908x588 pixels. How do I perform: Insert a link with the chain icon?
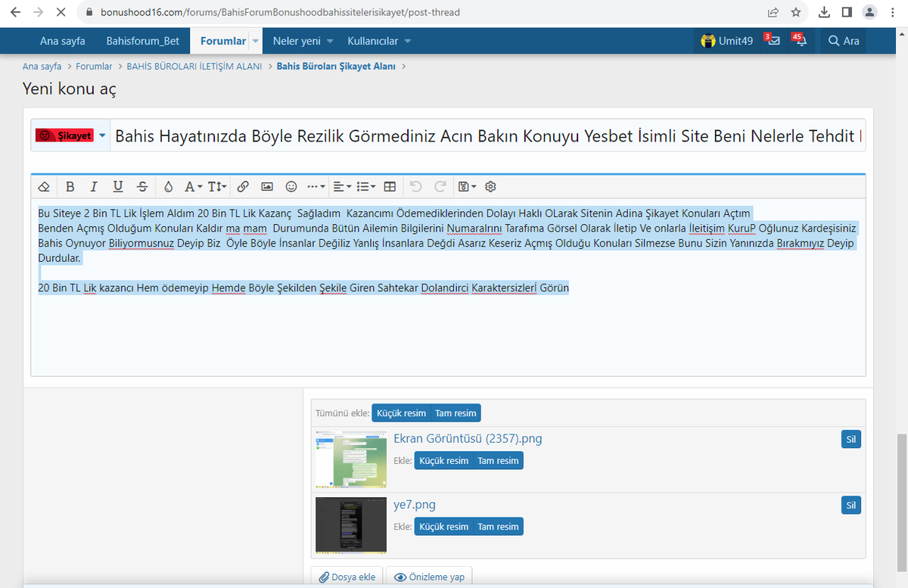243,186
